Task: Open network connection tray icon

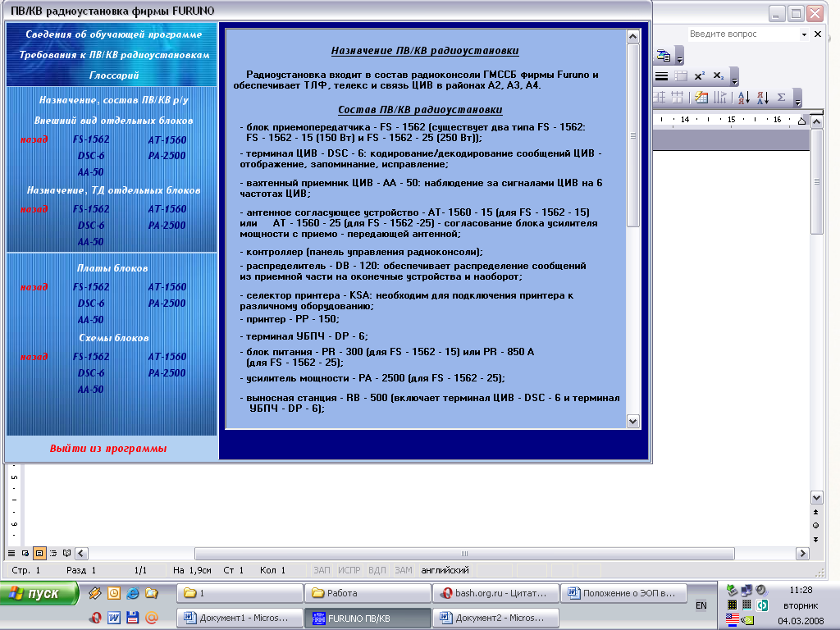Action: click(x=746, y=591)
